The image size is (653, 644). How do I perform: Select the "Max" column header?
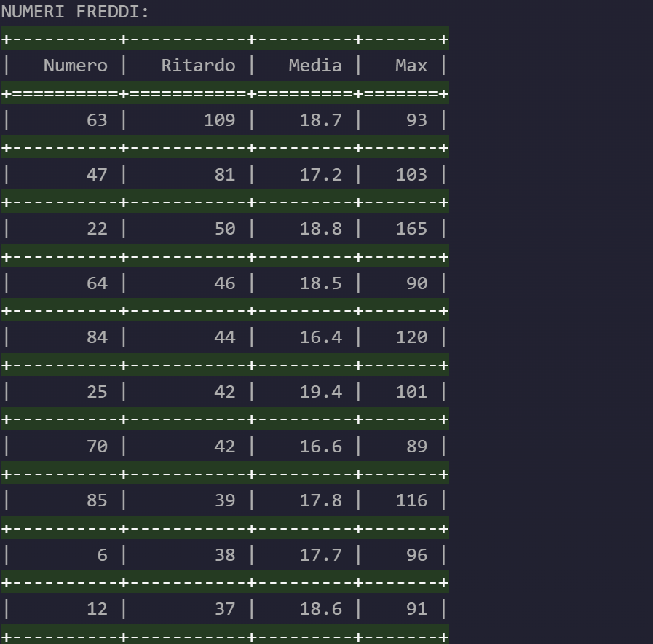tap(411, 66)
